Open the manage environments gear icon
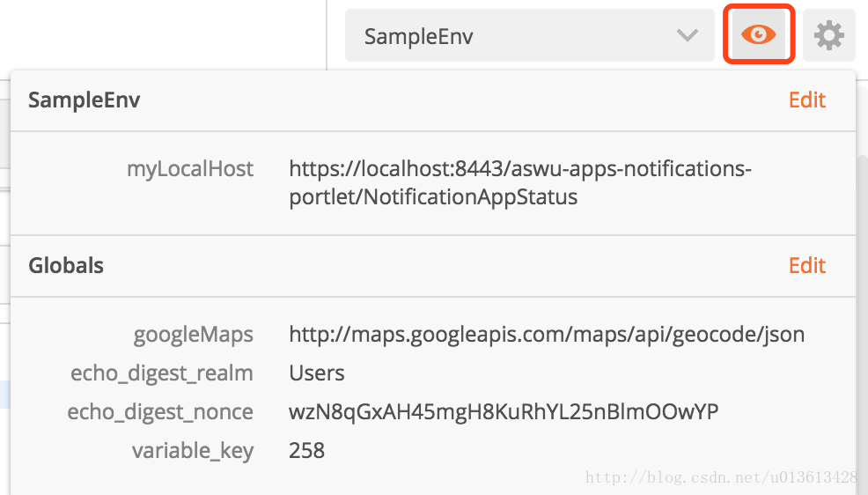The width and height of the screenshot is (868, 495). pos(828,35)
